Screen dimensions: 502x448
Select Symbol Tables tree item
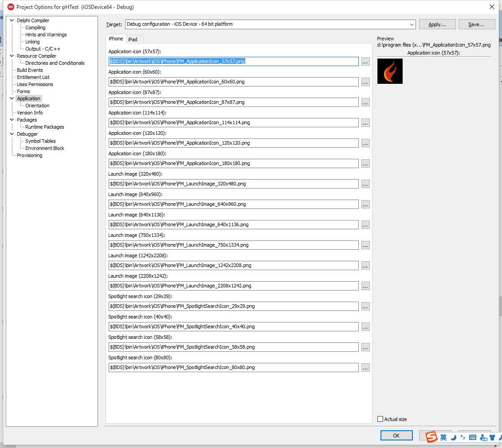click(x=40, y=141)
